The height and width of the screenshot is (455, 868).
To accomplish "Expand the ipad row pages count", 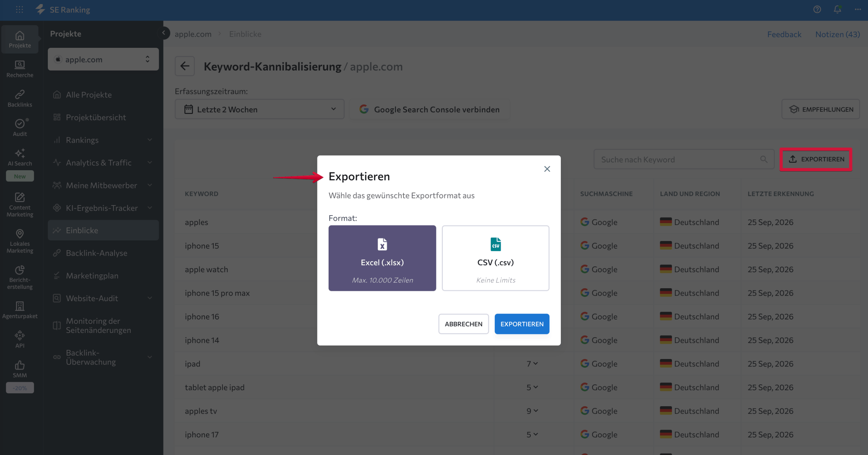I will (532, 364).
